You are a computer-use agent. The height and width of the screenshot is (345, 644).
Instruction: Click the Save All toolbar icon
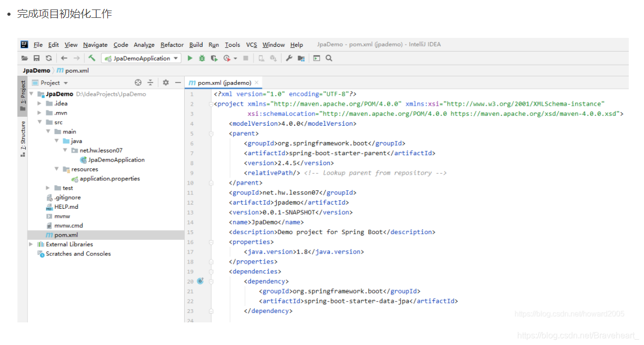pyautogui.click(x=37, y=58)
